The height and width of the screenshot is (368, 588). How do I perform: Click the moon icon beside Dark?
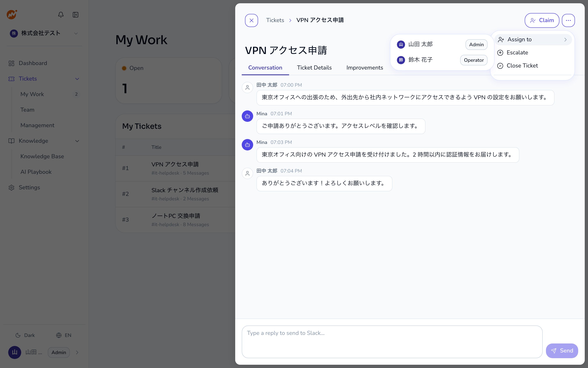(x=18, y=335)
